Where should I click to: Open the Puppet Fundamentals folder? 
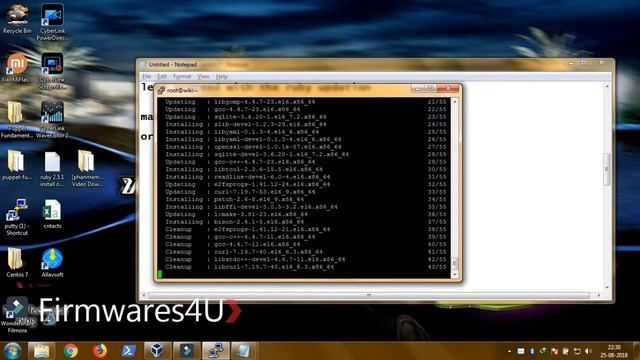[17, 119]
